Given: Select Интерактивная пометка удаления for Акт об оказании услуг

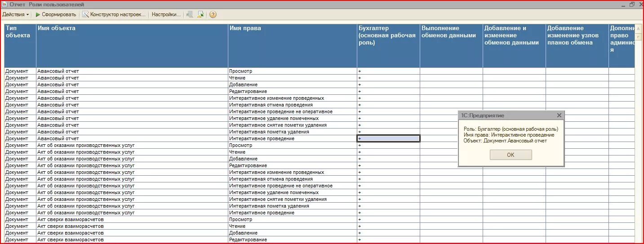Looking at the screenshot, I should tap(293, 206).
